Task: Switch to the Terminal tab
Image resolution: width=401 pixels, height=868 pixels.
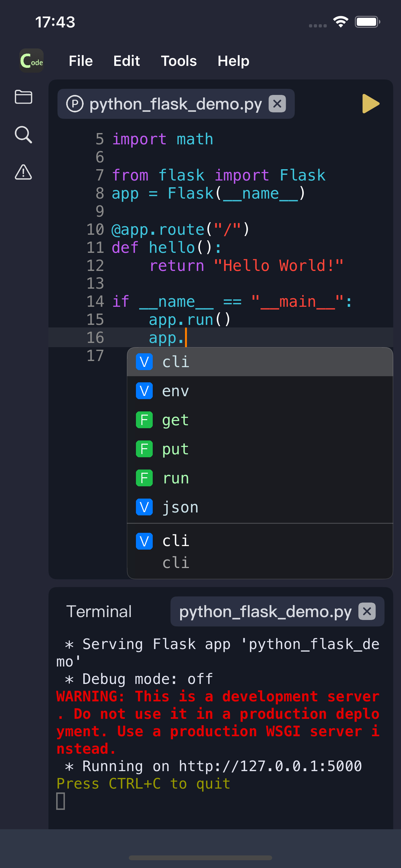Action: (99, 611)
